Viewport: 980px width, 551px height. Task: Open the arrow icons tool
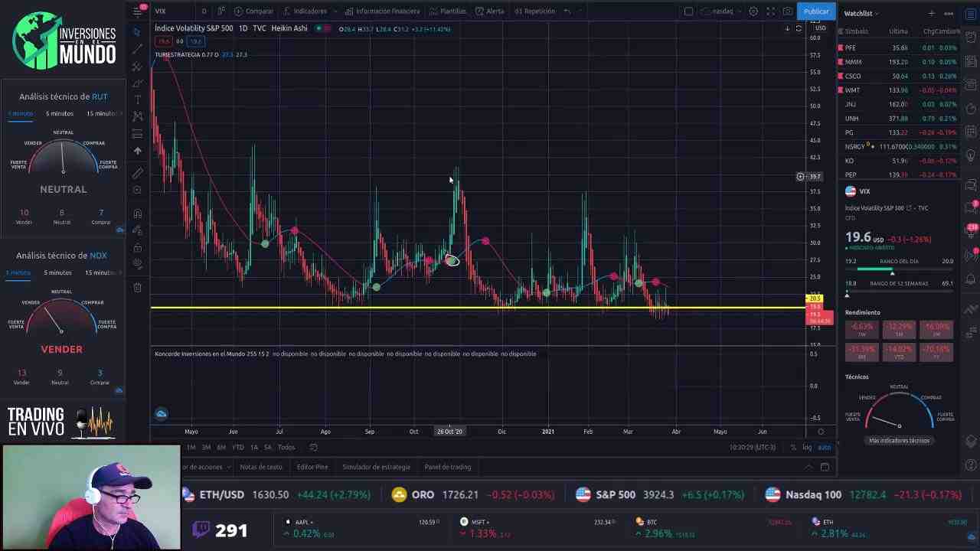(x=137, y=151)
